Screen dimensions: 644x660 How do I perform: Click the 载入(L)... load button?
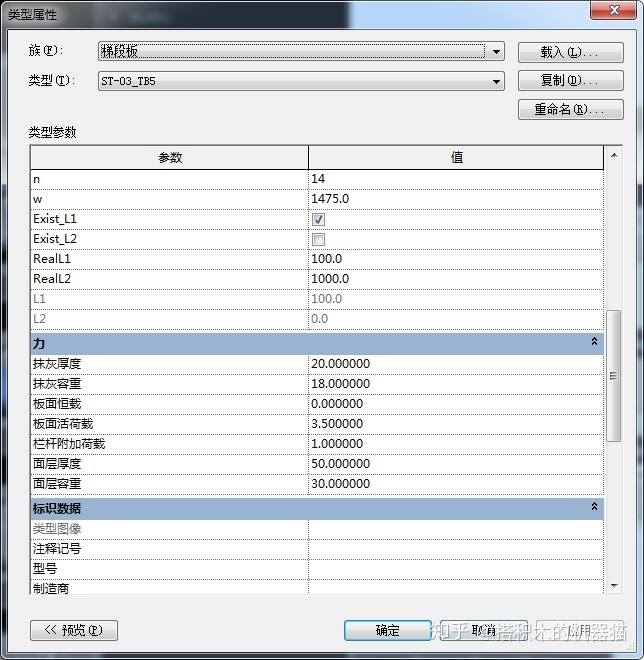coord(570,52)
